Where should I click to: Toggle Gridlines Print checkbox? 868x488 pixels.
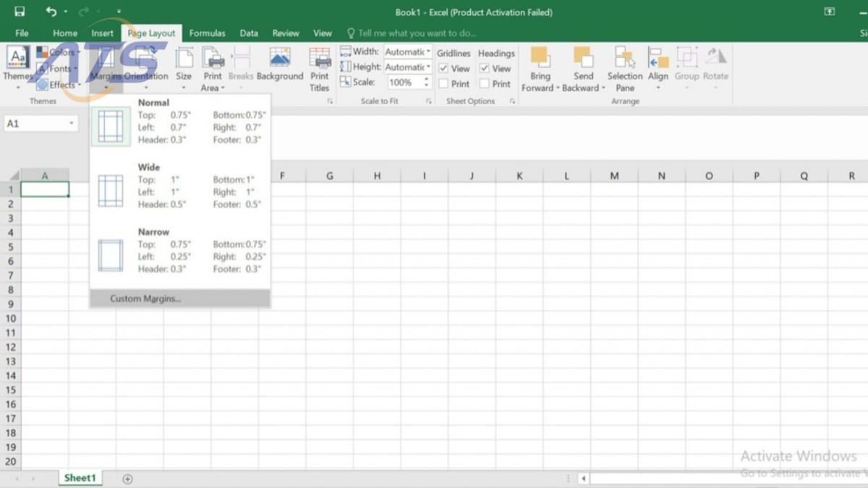pyautogui.click(x=443, y=84)
